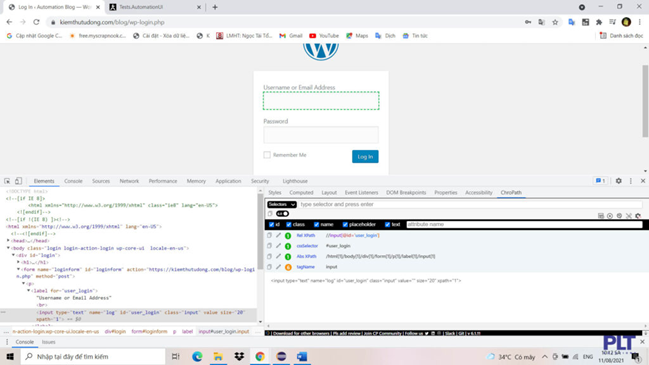
Task: Bookmark this page with star icon
Action: point(555,22)
